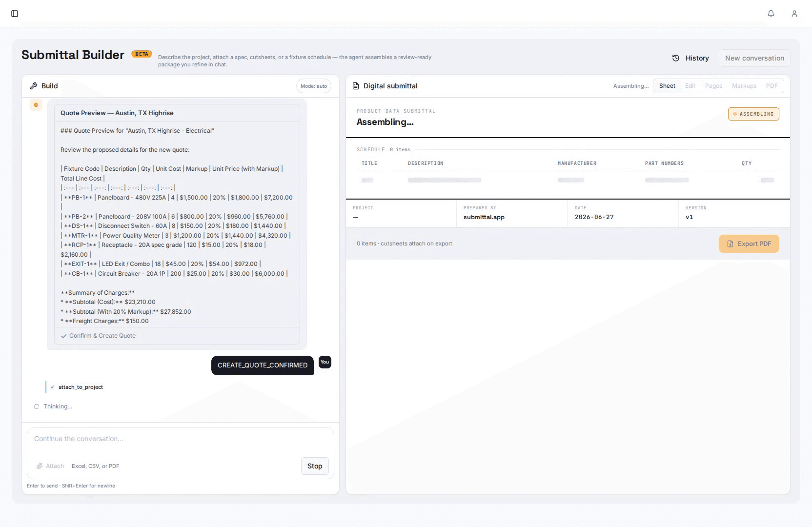
Task: Click the Build wrench icon
Action: click(34, 86)
